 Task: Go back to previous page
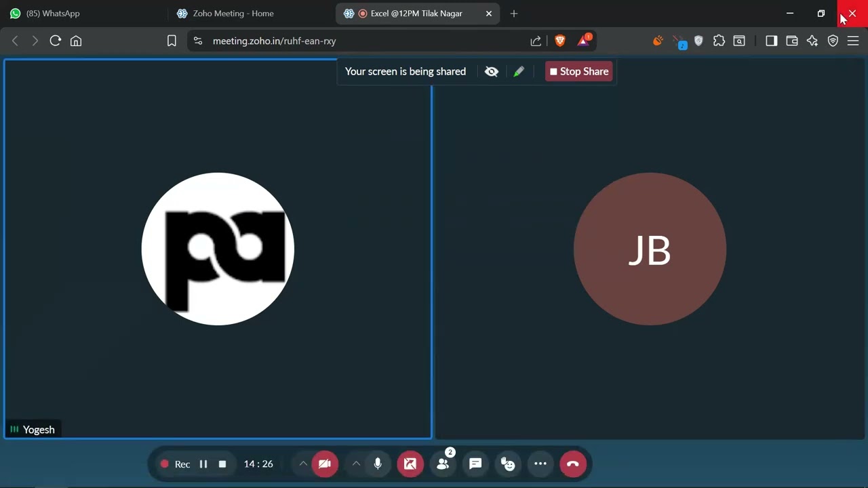15,41
